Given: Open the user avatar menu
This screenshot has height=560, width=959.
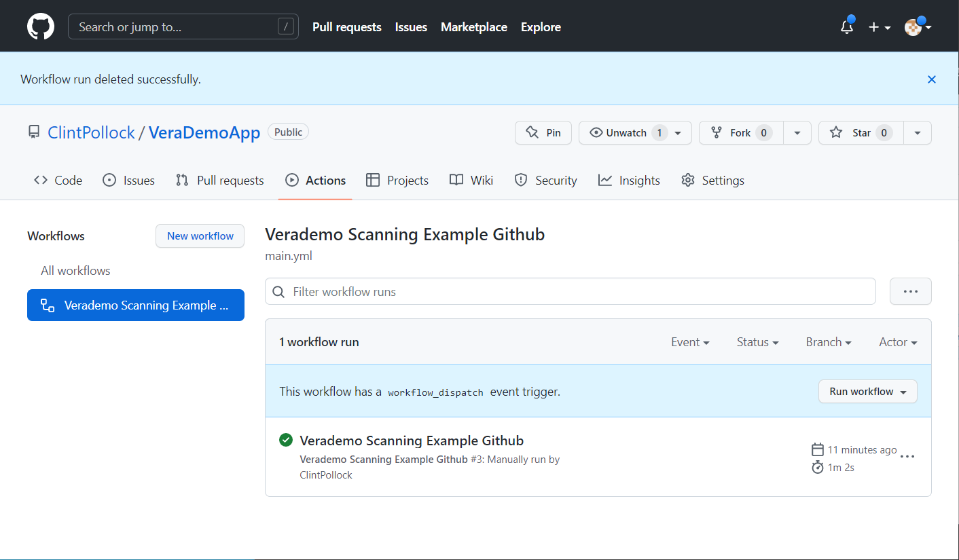Looking at the screenshot, I should pyautogui.click(x=918, y=27).
